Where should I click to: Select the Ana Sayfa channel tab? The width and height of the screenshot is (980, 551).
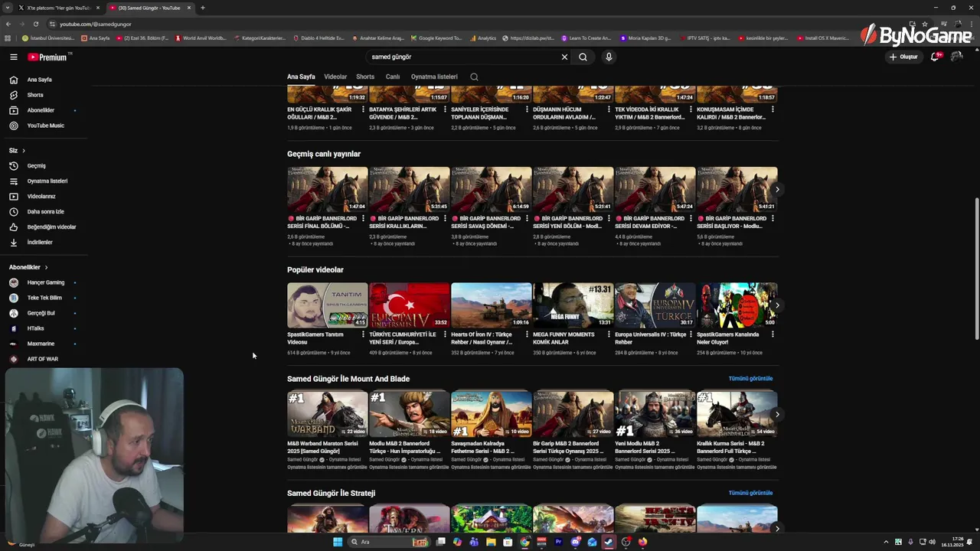301,77
